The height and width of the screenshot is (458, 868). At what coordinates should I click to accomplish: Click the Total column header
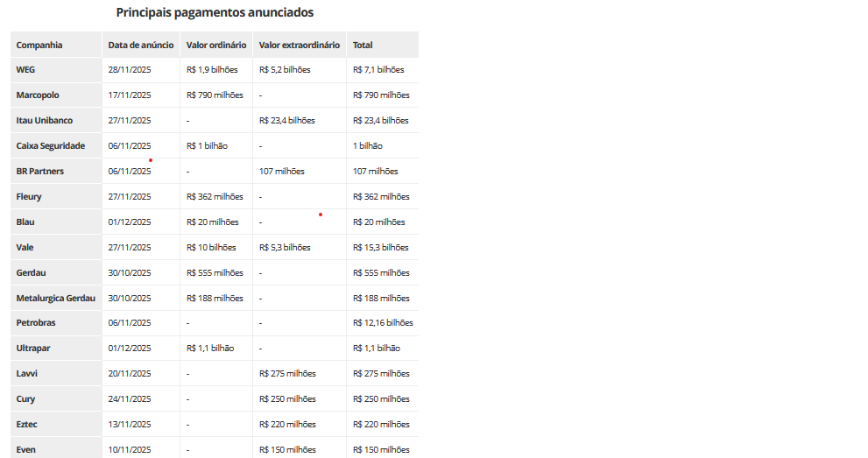point(363,45)
